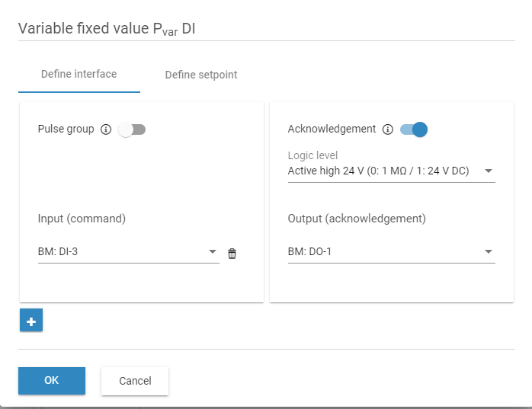Screen dimensions: 532x409
Task: Click the Input (command) heading
Action: coord(82,219)
